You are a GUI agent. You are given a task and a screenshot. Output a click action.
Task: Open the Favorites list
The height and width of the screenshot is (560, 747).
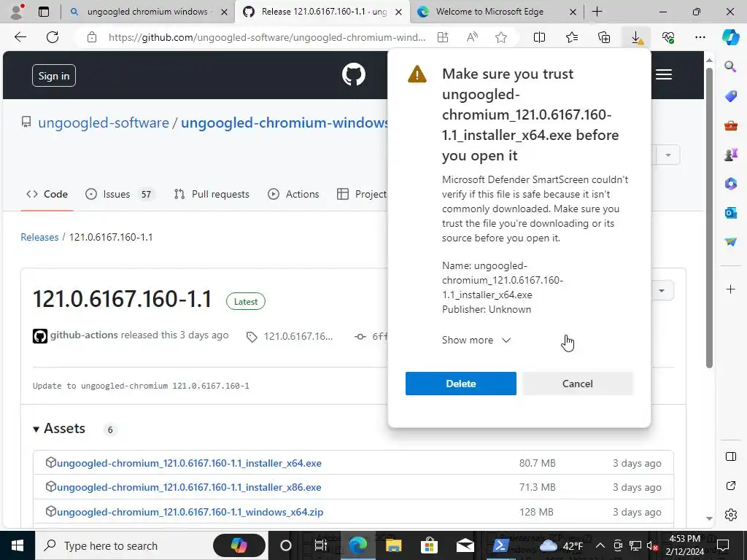(x=572, y=37)
